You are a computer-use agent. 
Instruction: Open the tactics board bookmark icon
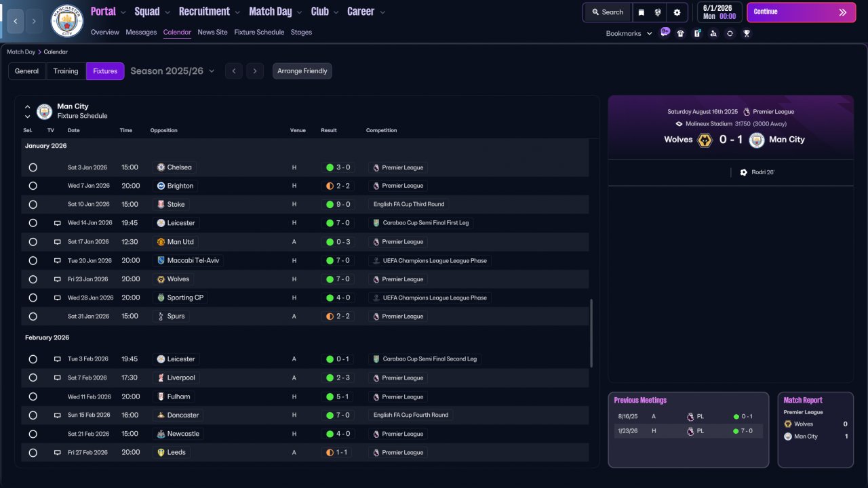click(x=697, y=33)
